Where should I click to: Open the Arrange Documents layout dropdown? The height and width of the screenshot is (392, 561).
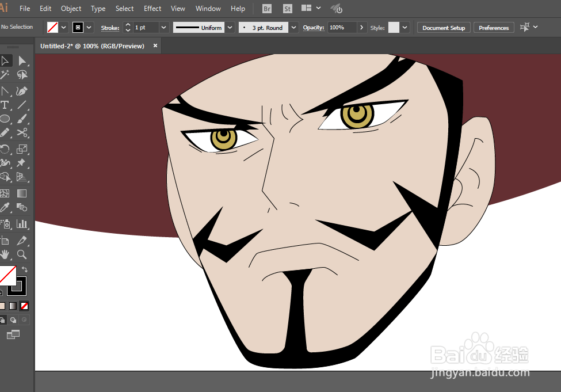point(311,8)
